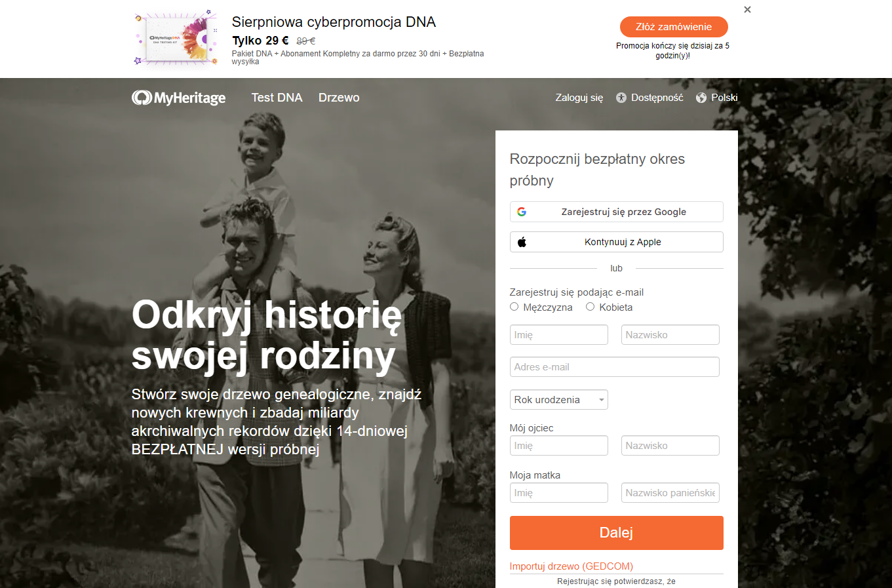Click the MyHeritage logo
The height and width of the screenshot is (588, 892).
click(178, 98)
